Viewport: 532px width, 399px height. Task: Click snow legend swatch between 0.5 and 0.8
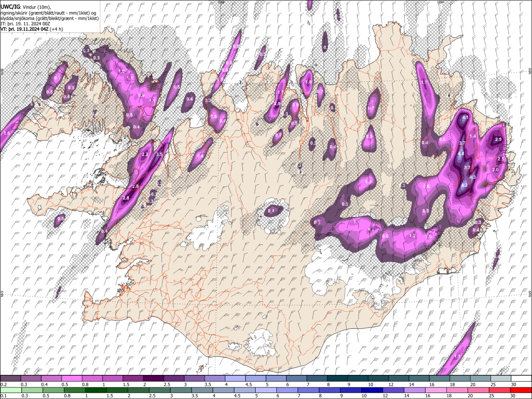pyautogui.click(x=72, y=378)
